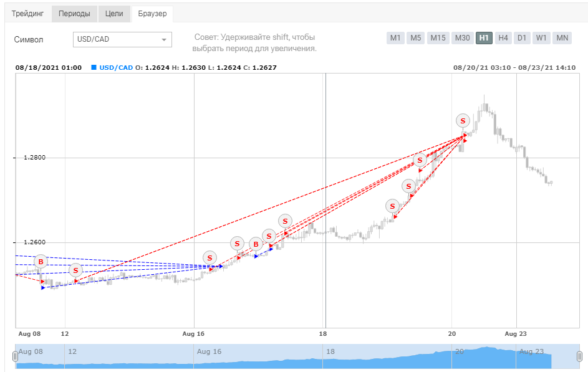Set timeframe to M5
This screenshot has height=372, width=588.
[415, 38]
